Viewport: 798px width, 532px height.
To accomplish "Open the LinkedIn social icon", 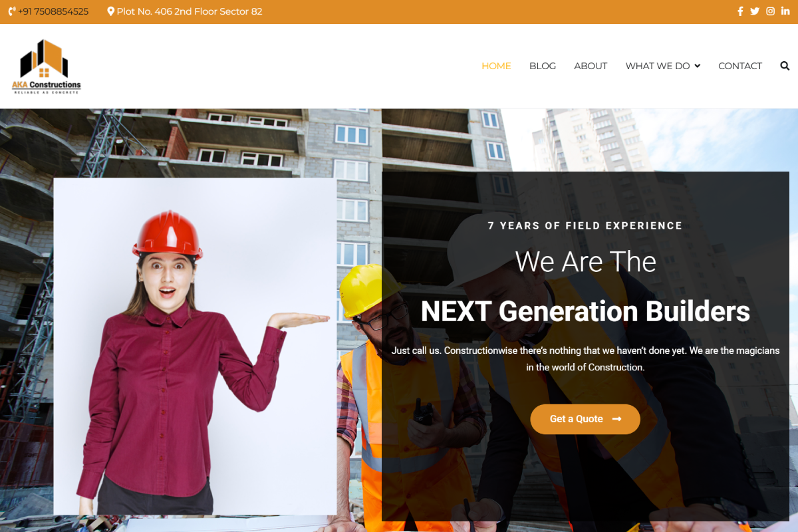I will pyautogui.click(x=785, y=11).
